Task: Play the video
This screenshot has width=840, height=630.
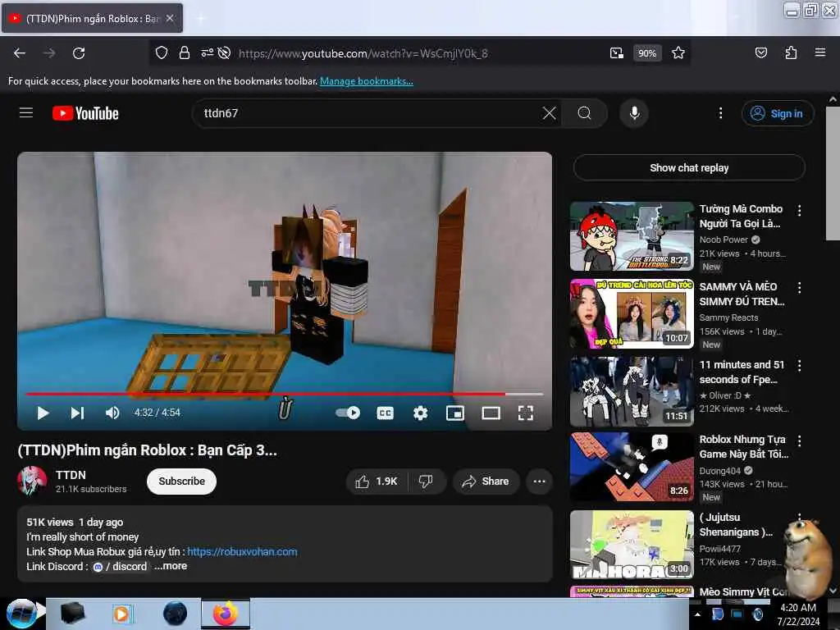Action: point(43,413)
